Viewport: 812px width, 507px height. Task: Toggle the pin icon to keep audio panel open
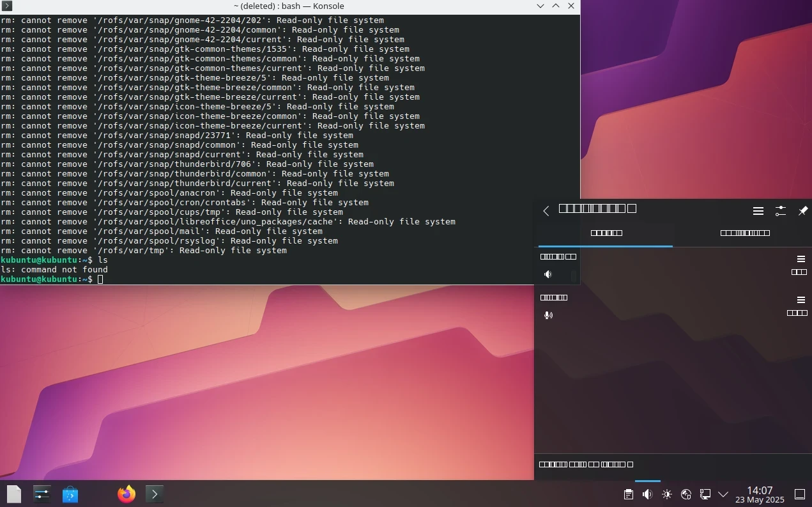803,211
